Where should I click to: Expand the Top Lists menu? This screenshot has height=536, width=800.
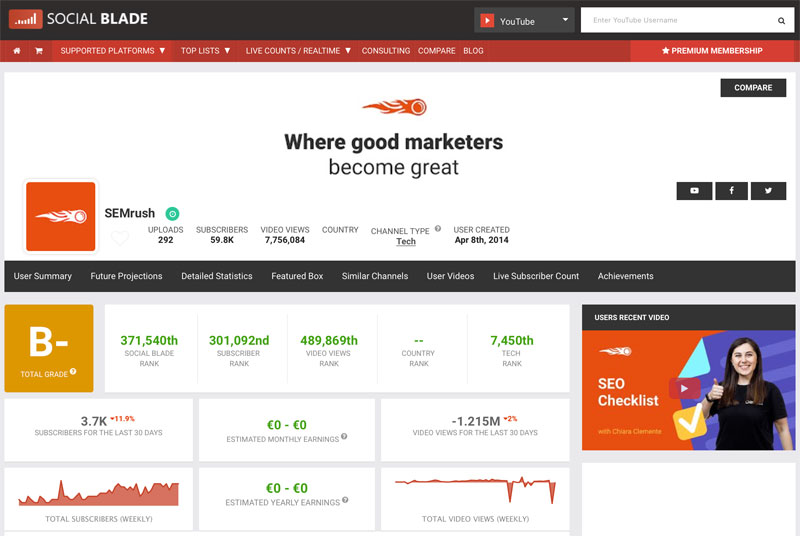click(x=206, y=51)
